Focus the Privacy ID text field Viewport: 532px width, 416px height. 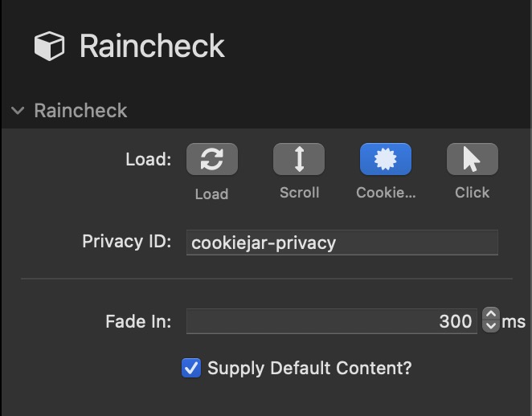[342, 243]
